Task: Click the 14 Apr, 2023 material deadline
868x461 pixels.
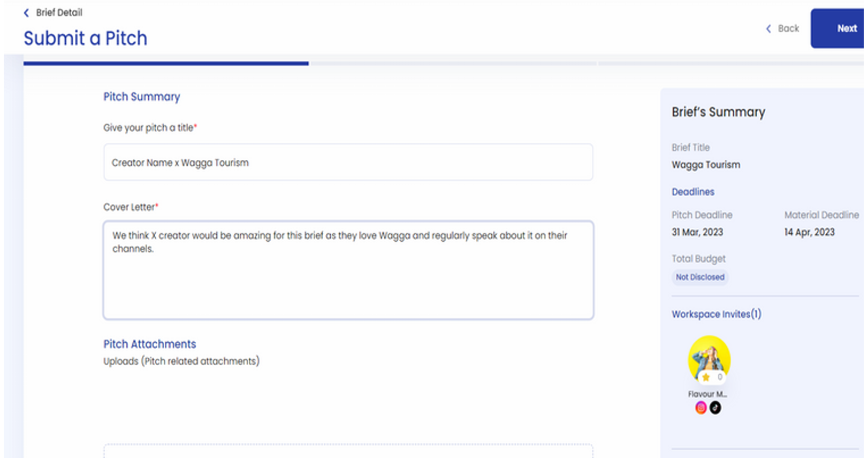Action: coord(810,232)
